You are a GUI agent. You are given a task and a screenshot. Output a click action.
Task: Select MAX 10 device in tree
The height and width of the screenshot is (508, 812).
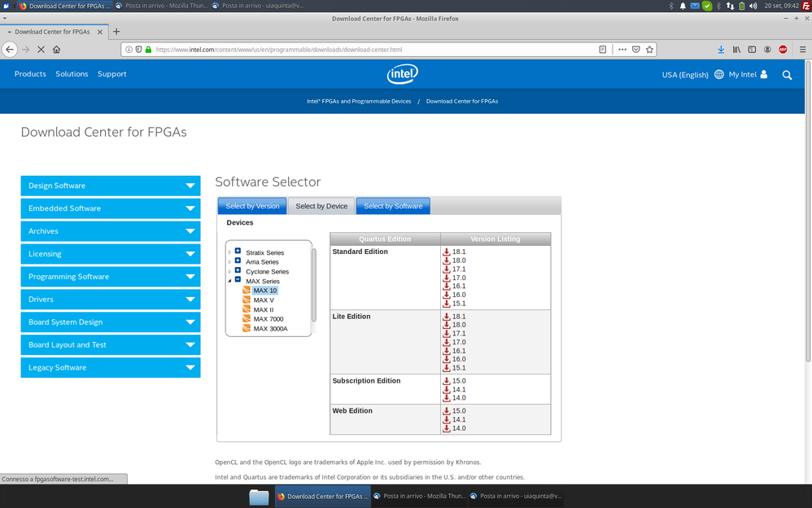click(x=265, y=291)
